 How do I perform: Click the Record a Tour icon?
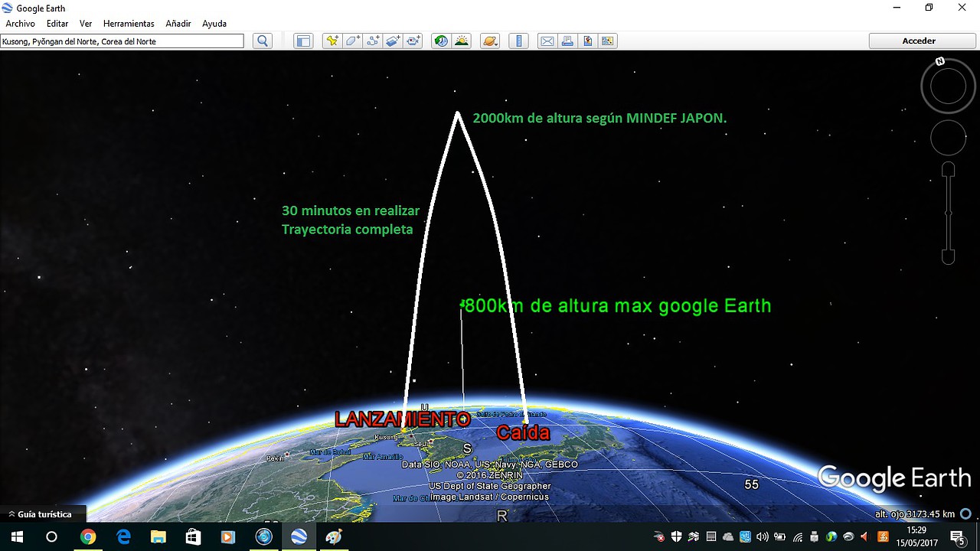[413, 41]
